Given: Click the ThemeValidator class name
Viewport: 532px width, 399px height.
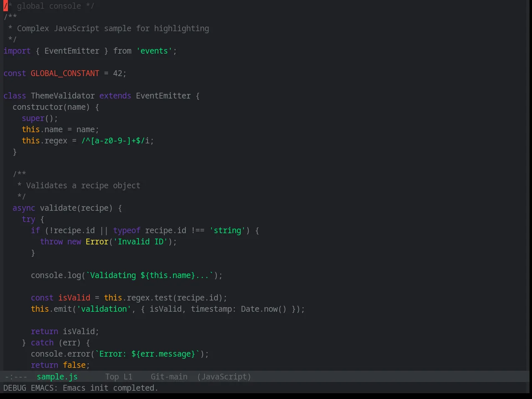Looking at the screenshot, I should tap(63, 96).
